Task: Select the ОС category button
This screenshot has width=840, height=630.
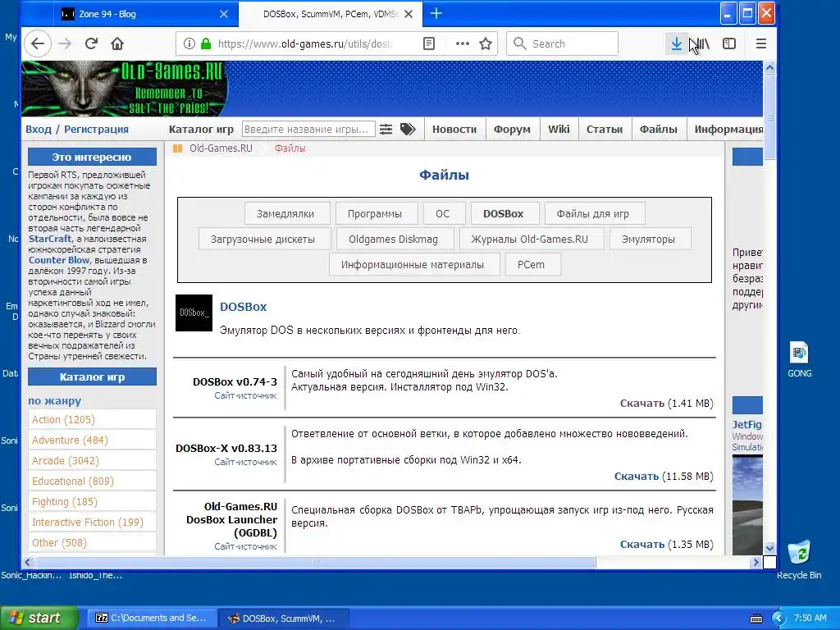Action: click(442, 214)
